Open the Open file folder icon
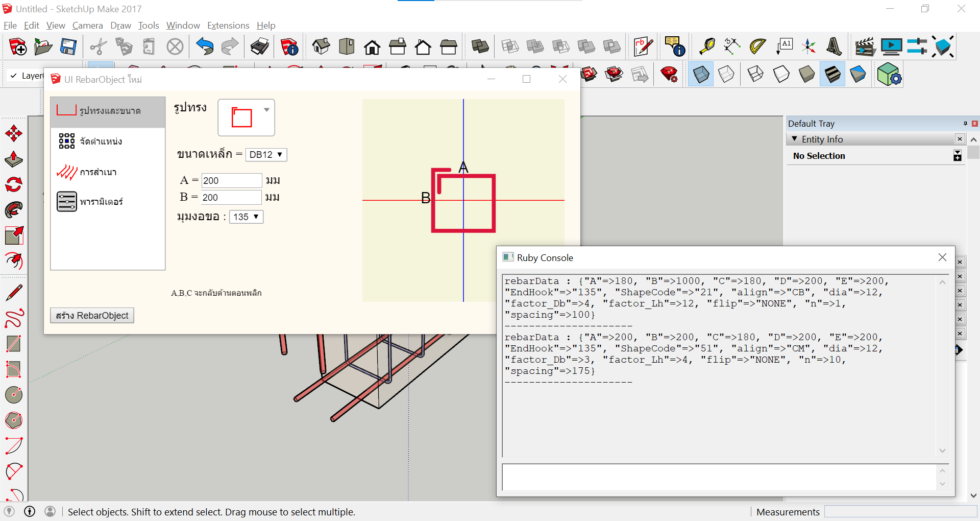 point(43,47)
